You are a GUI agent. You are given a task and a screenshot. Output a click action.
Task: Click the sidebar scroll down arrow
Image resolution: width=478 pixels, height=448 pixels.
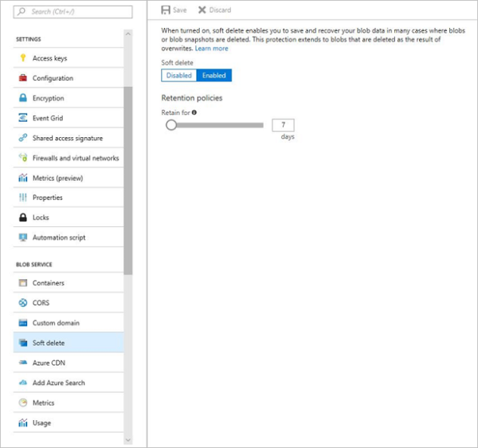128,440
